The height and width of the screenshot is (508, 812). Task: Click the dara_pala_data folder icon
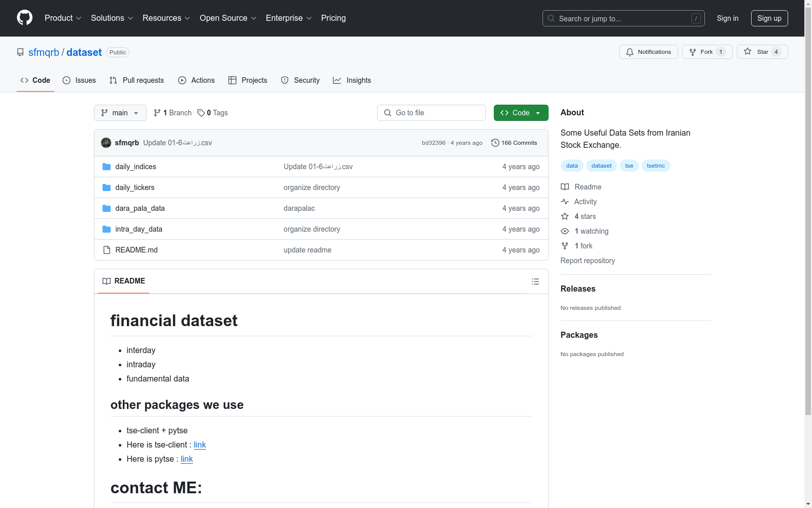pos(107,208)
